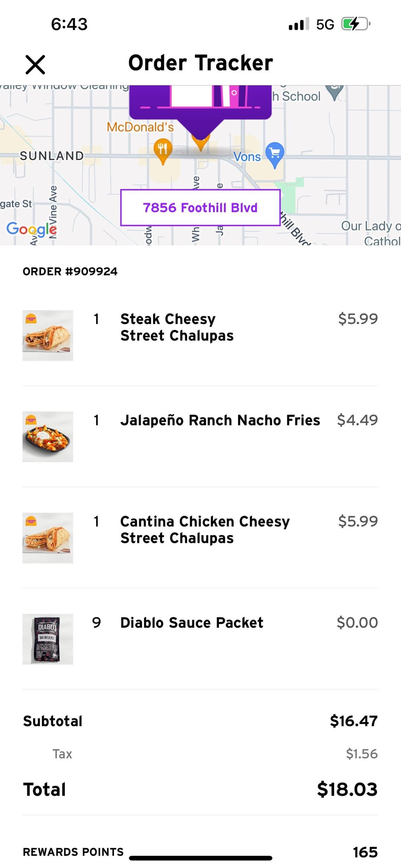Open Diablo Sauce Packet thumbnail
This screenshot has height=868, width=401.
(x=48, y=639)
